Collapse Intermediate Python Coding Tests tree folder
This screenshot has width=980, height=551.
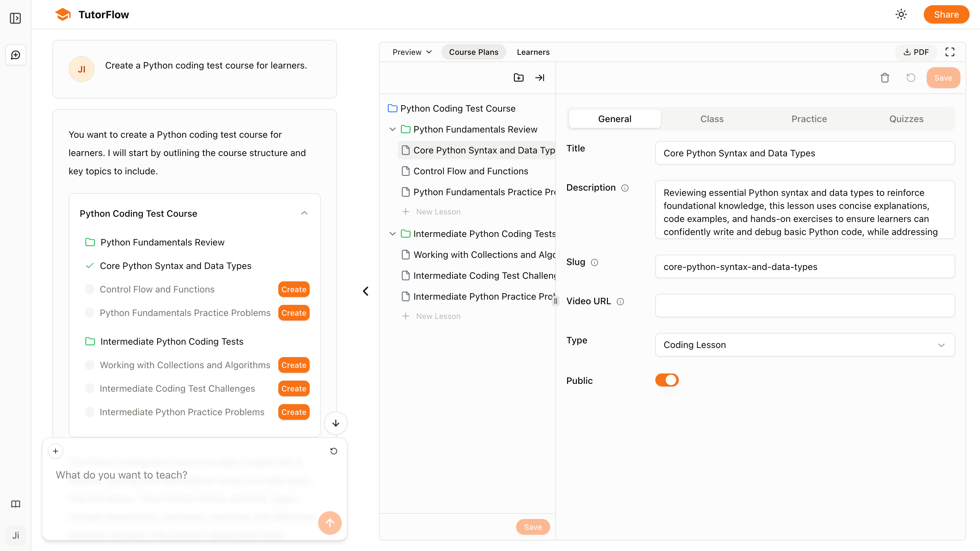[392, 234]
